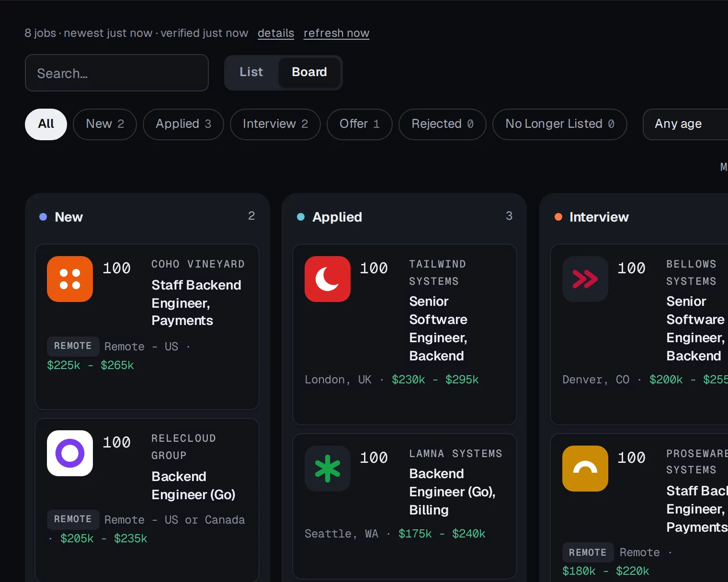Click the $205k – $235k salary range

pyautogui.click(x=104, y=538)
